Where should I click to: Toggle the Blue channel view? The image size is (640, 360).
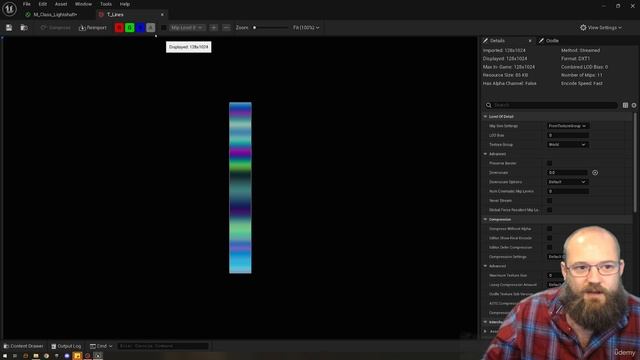coord(140,28)
